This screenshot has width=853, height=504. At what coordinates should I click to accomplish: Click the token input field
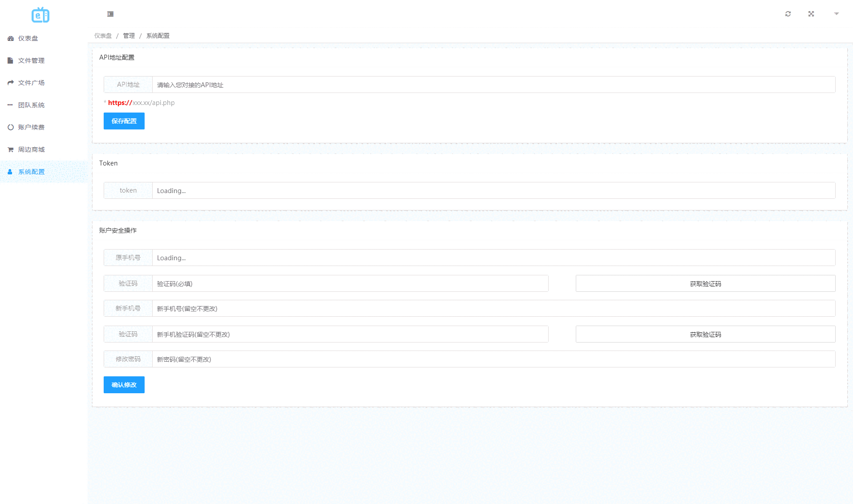(494, 190)
